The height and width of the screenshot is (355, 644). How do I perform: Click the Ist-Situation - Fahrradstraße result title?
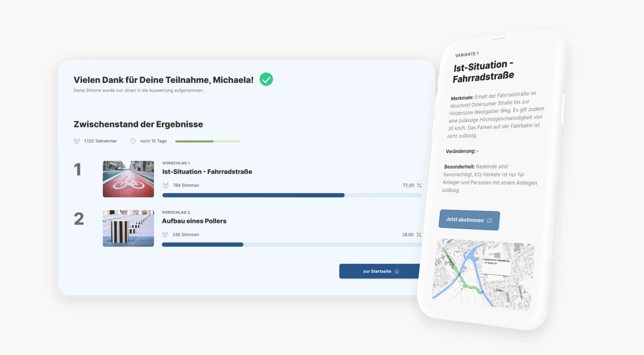click(207, 172)
